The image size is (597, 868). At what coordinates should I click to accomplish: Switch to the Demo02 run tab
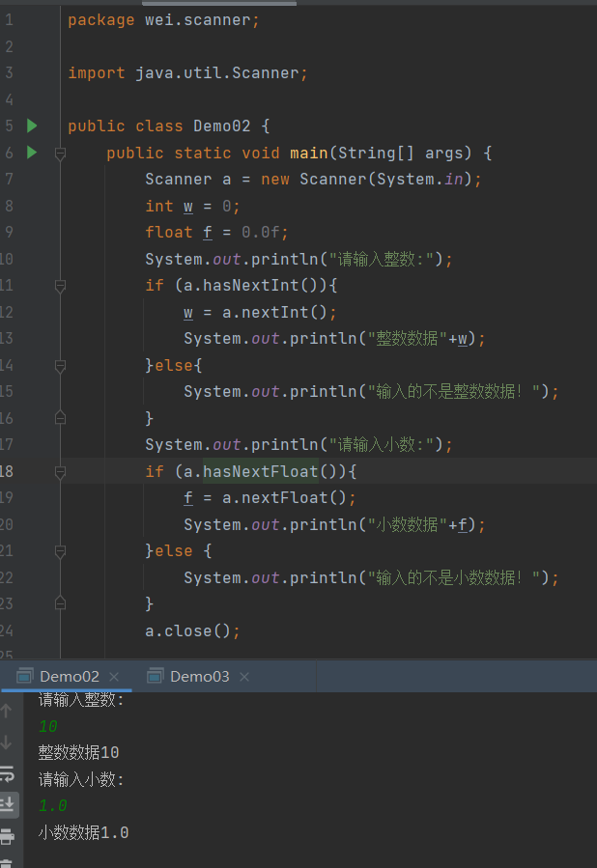pos(69,677)
